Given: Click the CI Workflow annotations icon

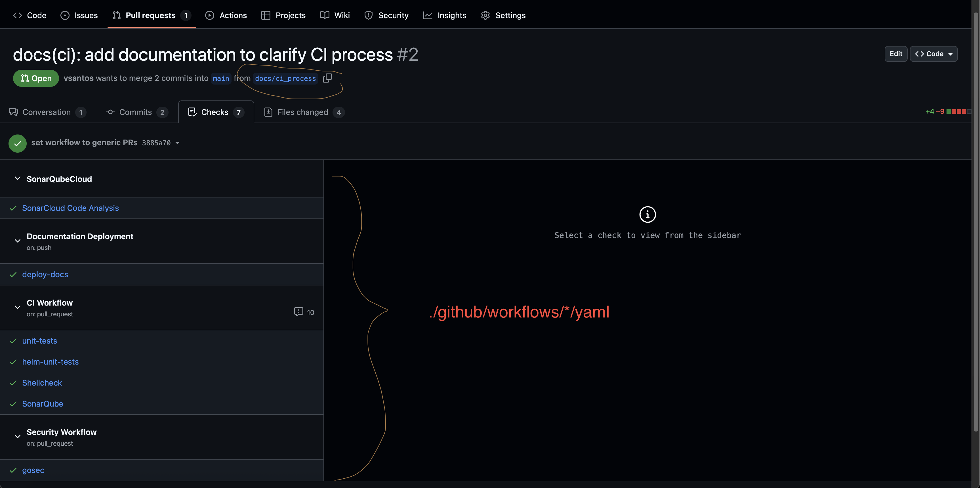Looking at the screenshot, I should tap(299, 312).
